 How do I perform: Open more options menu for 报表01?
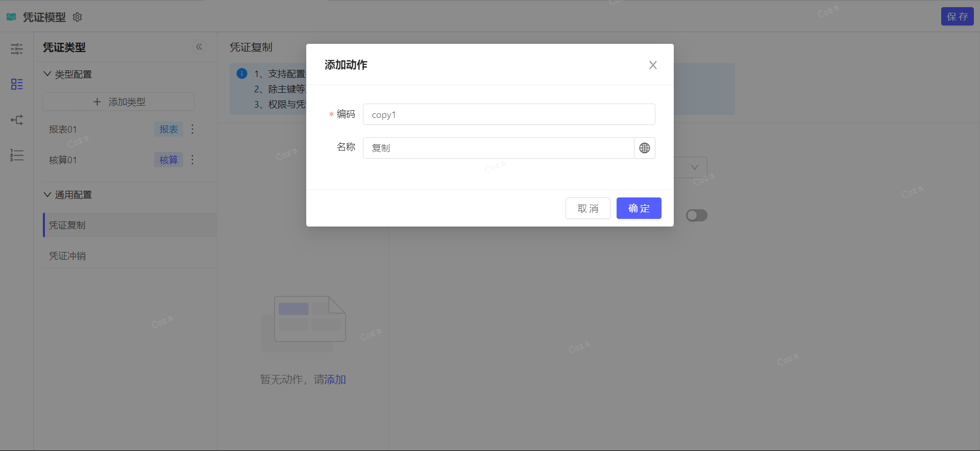pyautogui.click(x=192, y=129)
